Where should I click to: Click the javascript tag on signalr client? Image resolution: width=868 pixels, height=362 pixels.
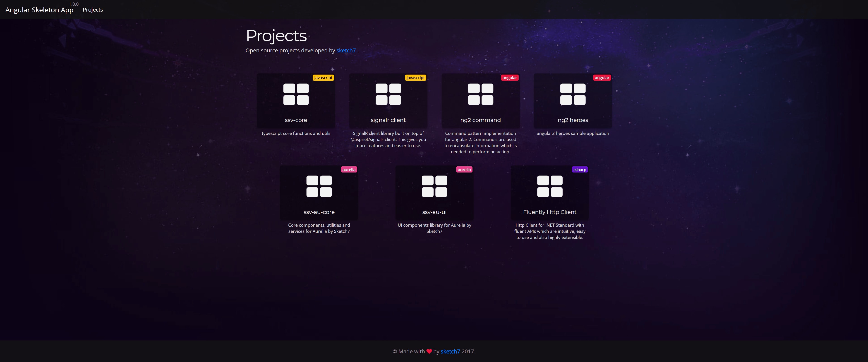click(x=415, y=78)
